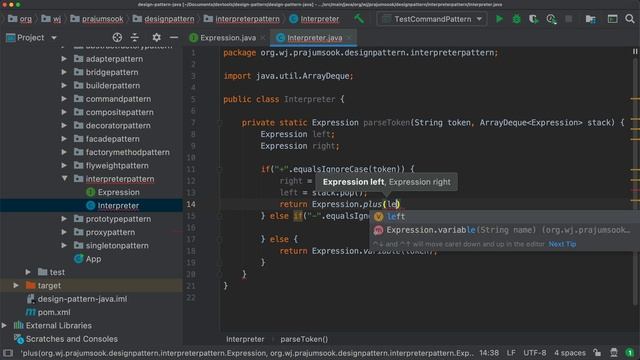This screenshot has height=360, width=640.
Task: Run with Coverage shield icon
Action: point(533,19)
